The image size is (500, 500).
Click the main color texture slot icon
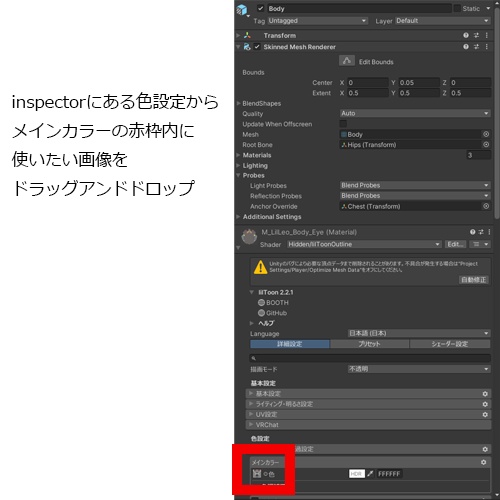257,473
